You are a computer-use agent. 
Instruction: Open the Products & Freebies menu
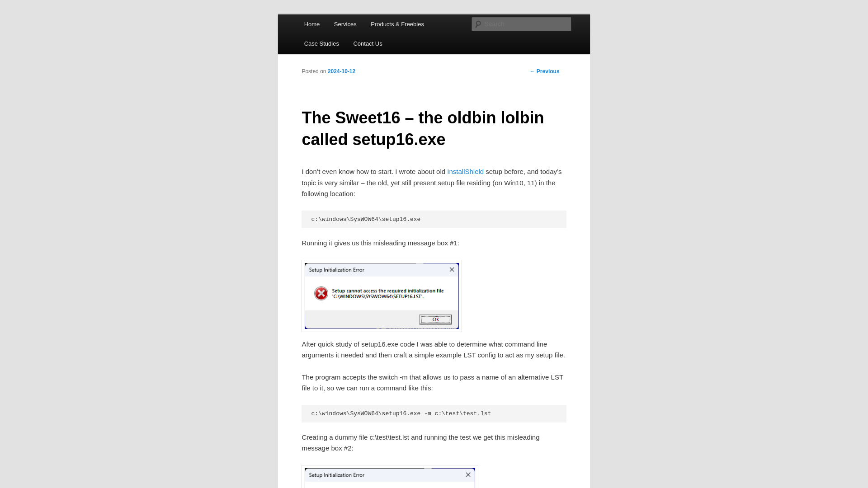coord(397,24)
